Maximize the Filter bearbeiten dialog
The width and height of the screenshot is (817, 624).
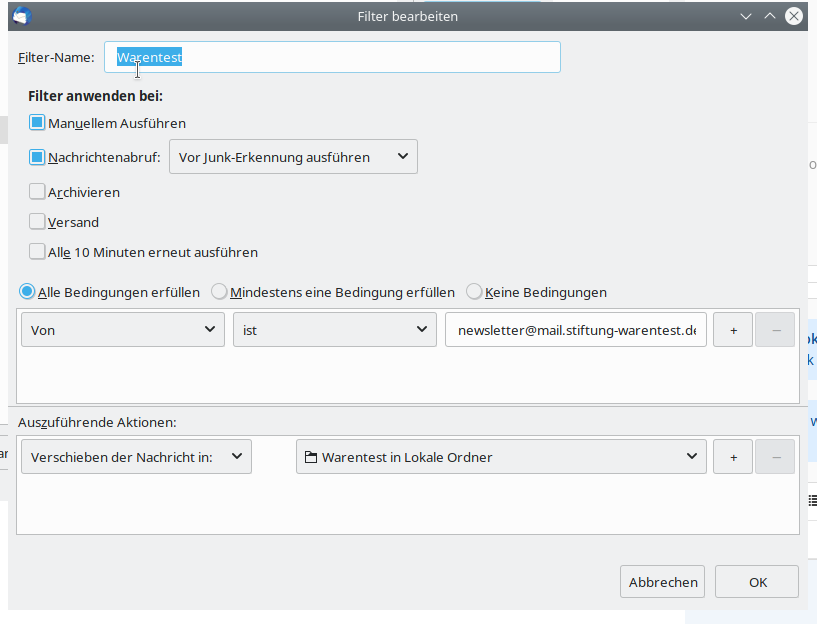(769, 16)
